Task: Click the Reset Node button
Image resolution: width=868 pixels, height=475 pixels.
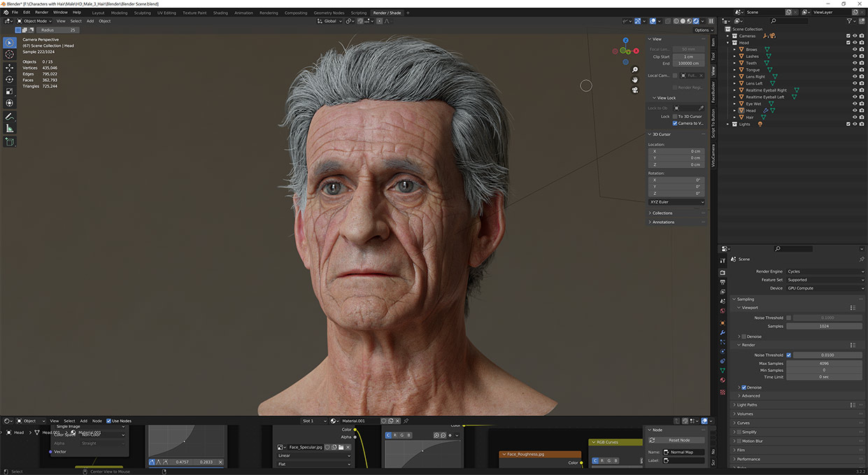Action: 678,440
